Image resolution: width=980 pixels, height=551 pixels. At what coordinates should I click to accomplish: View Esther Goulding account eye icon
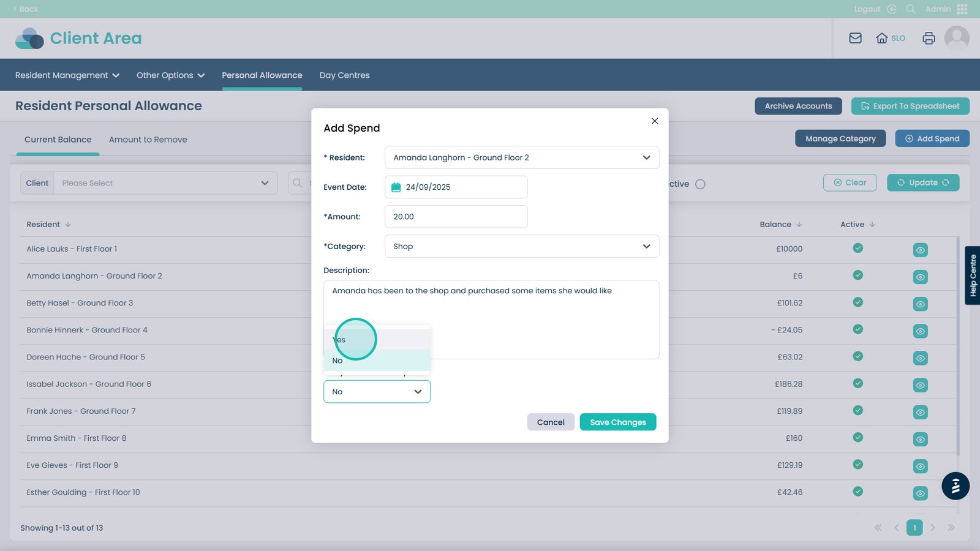(x=920, y=493)
